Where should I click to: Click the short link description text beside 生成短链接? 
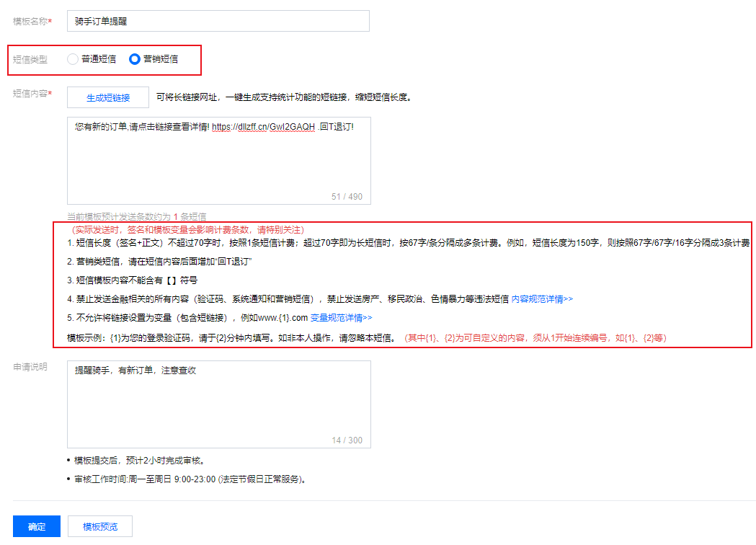coord(285,97)
